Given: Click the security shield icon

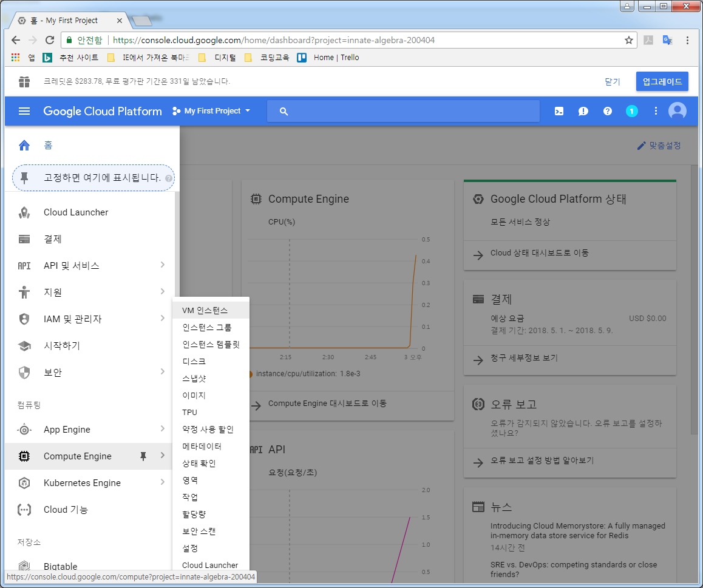Looking at the screenshot, I should click(24, 373).
